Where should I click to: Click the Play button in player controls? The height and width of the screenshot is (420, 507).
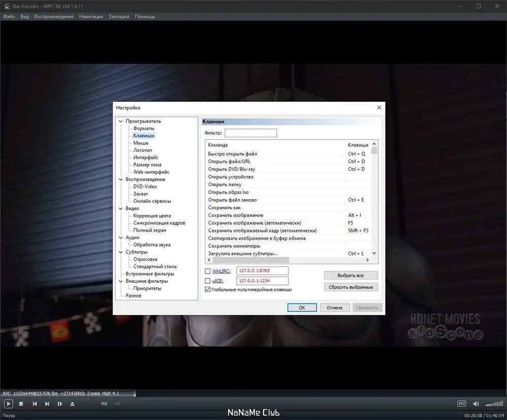tap(8, 403)
